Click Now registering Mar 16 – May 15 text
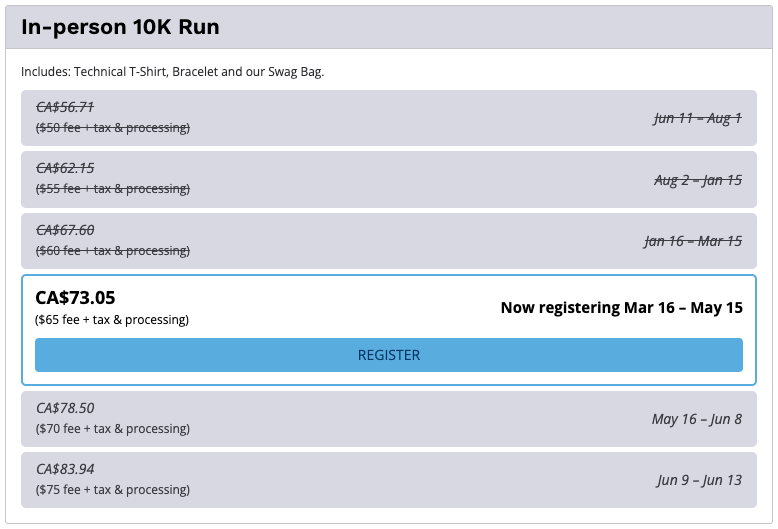This screenshot has height=529, width=778. coord(621,308)
